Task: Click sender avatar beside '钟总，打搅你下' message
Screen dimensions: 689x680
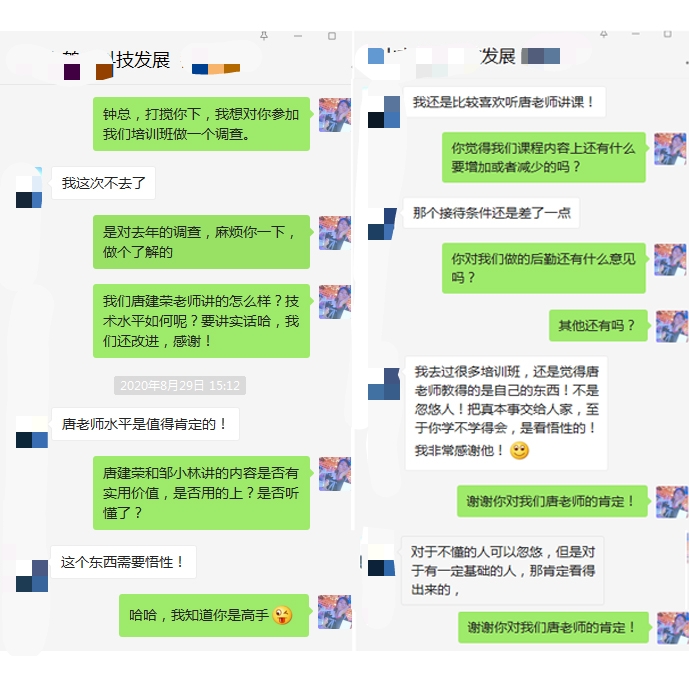Action: (335, 115)
